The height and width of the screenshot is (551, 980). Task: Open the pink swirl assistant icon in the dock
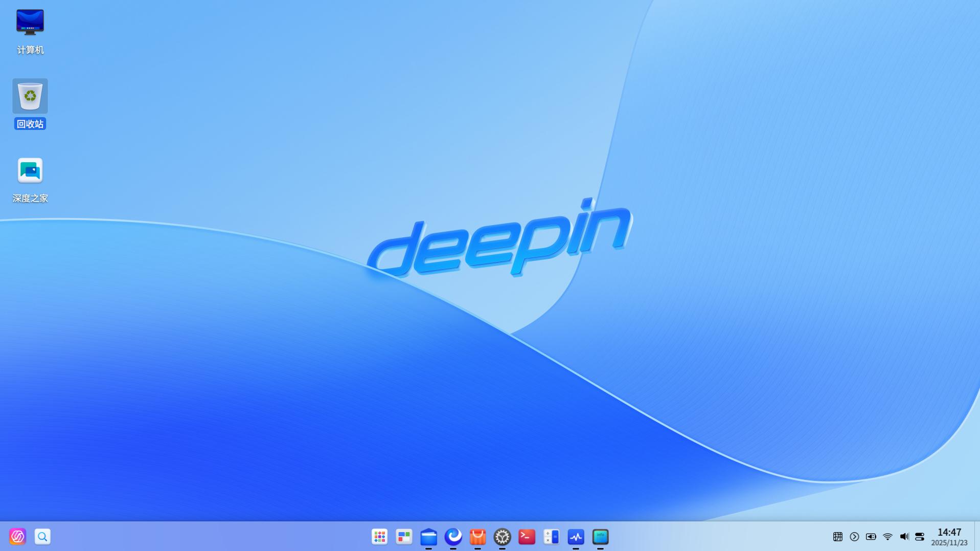pyautogui.click(x=17, y=536)
